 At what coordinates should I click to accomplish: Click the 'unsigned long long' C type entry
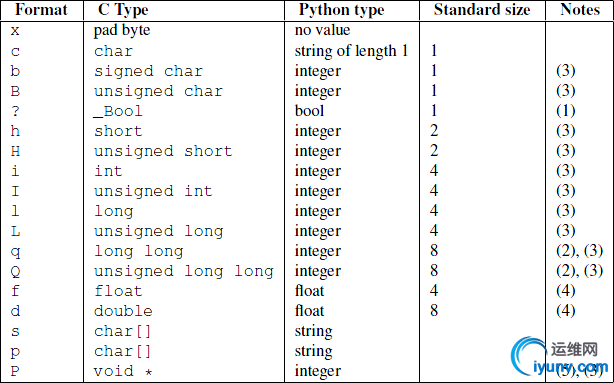pyautogui.click(x=184, y=271)
